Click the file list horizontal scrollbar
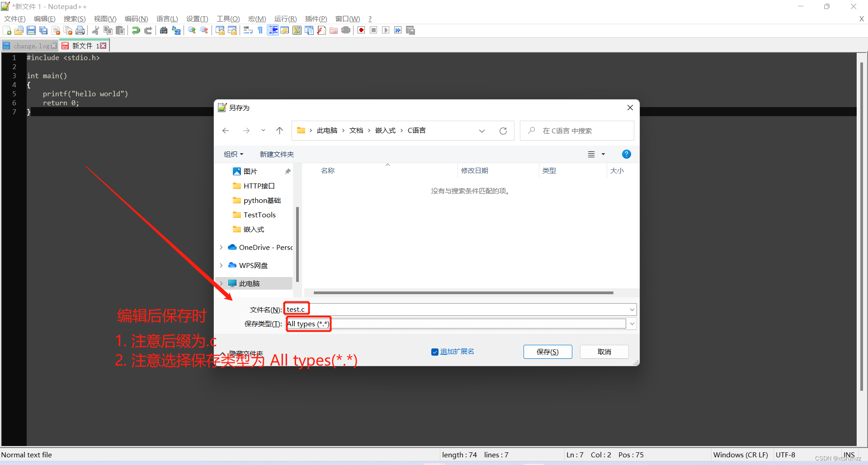 463,293
